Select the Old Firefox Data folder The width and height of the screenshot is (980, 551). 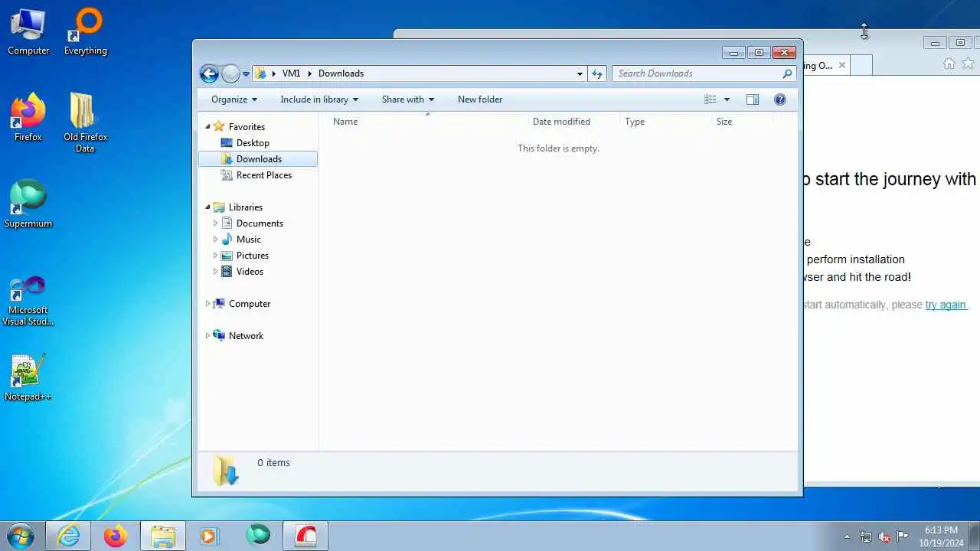click(85, 122)
